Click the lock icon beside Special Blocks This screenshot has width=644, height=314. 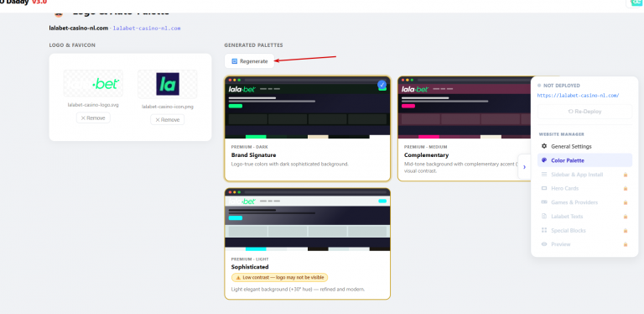[625, 231]
